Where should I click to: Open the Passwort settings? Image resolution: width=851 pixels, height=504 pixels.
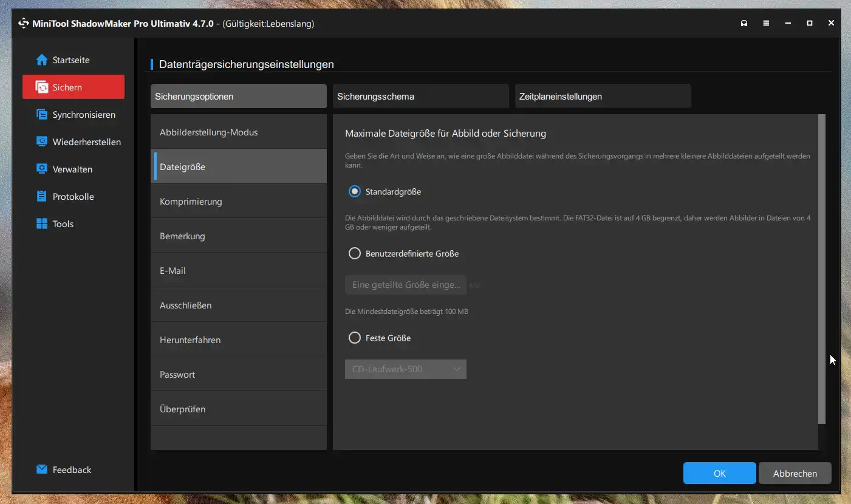(x=239, y=374)
